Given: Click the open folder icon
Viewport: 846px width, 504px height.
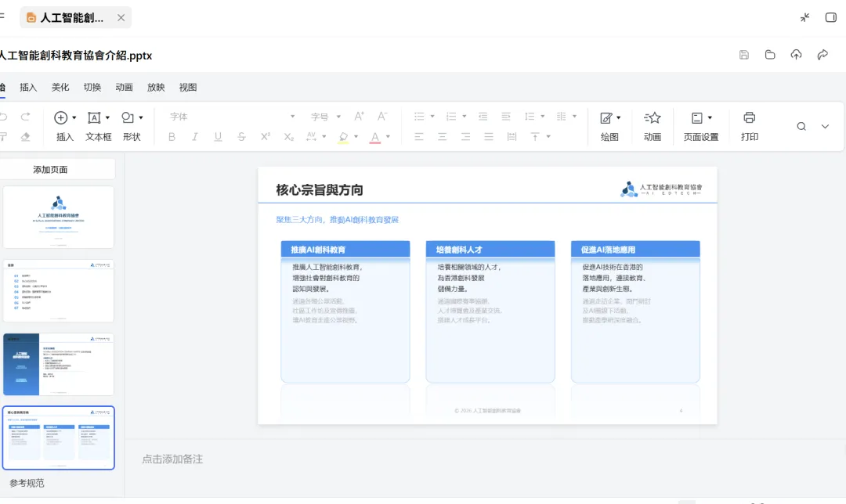Looking at the screenshot, I should click(770, 55).
